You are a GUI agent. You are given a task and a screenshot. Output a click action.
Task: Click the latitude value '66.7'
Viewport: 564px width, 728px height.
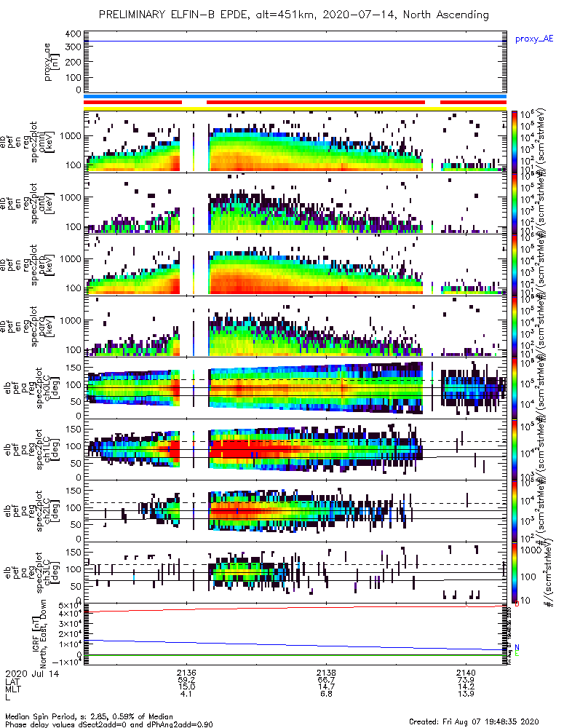(x=326, y=680)
